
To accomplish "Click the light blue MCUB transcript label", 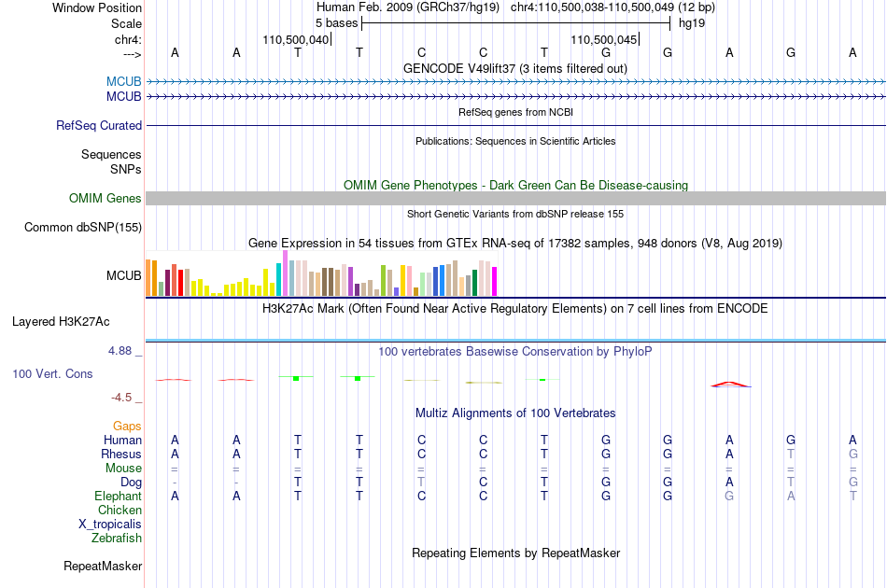I will [x=124, y=81].
